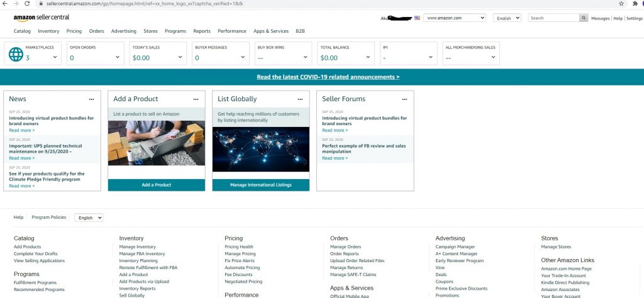Click the world map image thumbnail

click(261, 150)
